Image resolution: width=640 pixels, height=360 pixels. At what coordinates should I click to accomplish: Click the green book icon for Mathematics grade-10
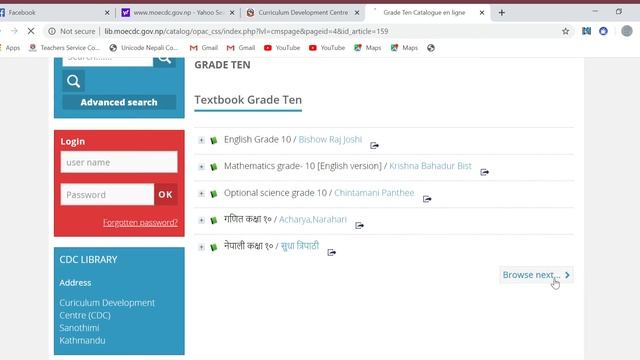213,167
